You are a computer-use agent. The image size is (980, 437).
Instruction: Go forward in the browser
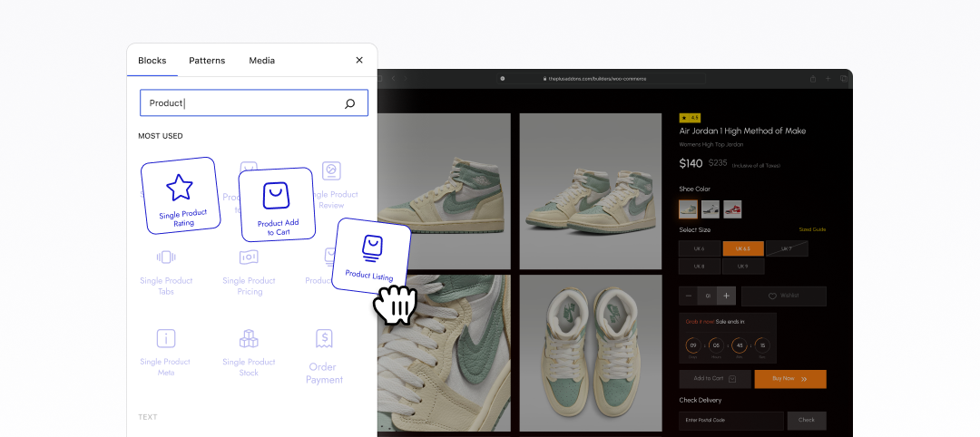point(406,79)
